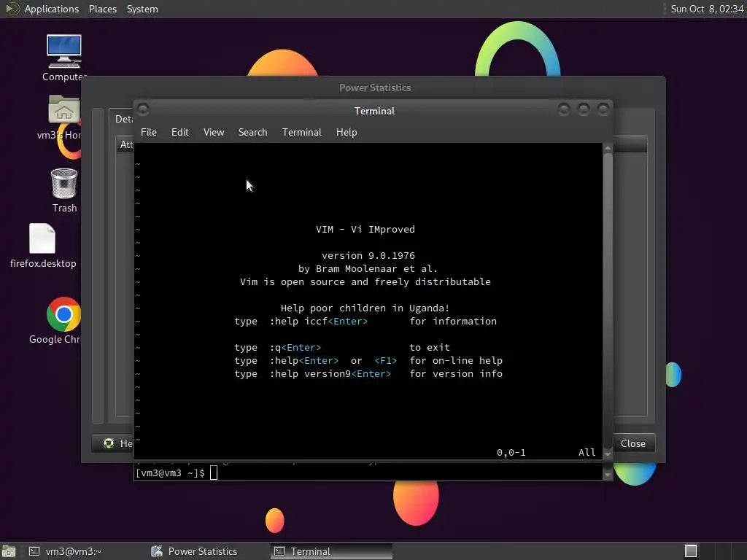Image resolution: width=747 pixels, height=560 pixels.
Task: Open the Places menu in top panel
Action: click(x=102, y=9)
